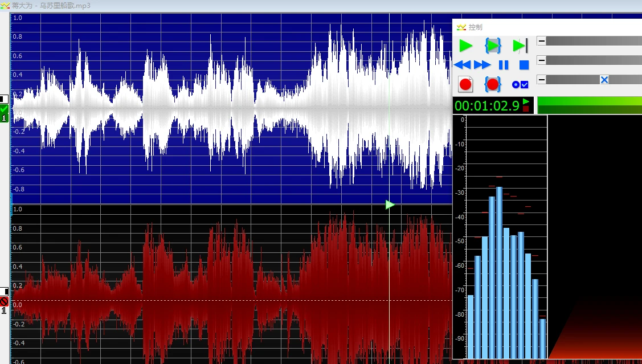Click the play-to-end button

[x=520, y=46]
